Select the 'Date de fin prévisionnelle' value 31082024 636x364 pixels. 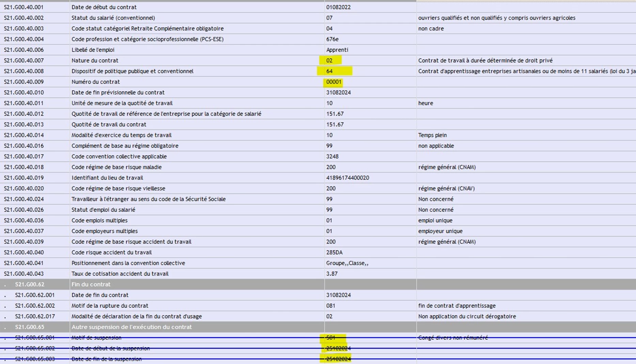(x=338, y=93)
